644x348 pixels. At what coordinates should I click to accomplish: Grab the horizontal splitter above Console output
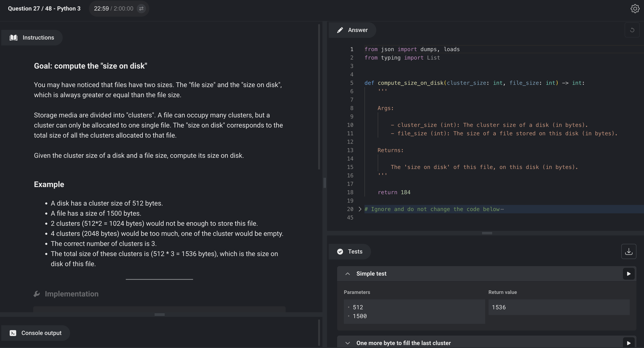click(159, 315)
